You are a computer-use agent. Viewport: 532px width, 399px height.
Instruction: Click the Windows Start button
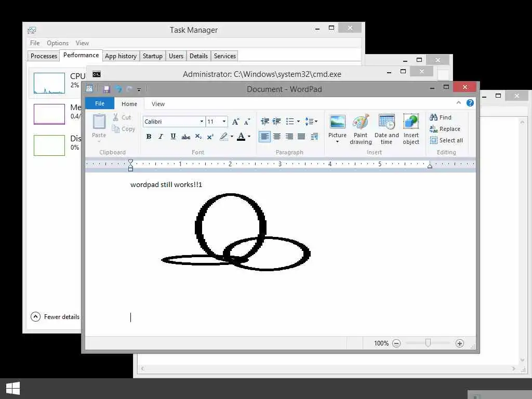click(x=13, y=389)
